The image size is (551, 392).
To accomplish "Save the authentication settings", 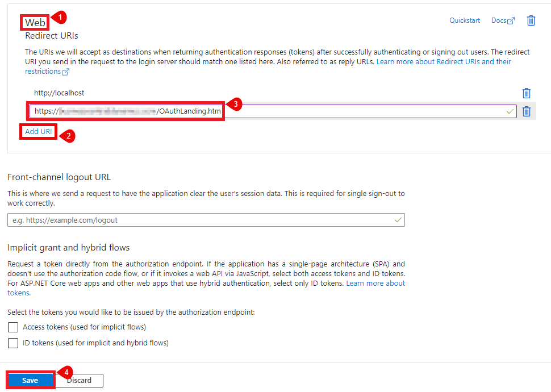I will point(30,381).
